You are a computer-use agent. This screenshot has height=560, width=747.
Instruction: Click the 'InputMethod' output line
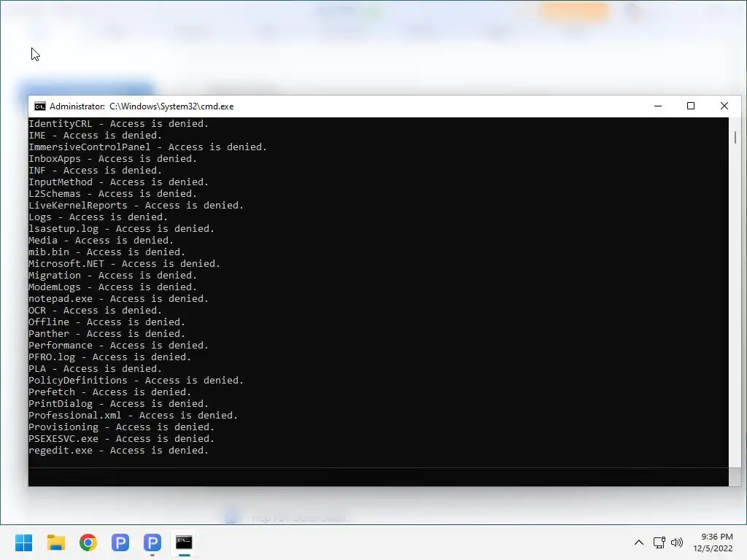tap(119, 182)
